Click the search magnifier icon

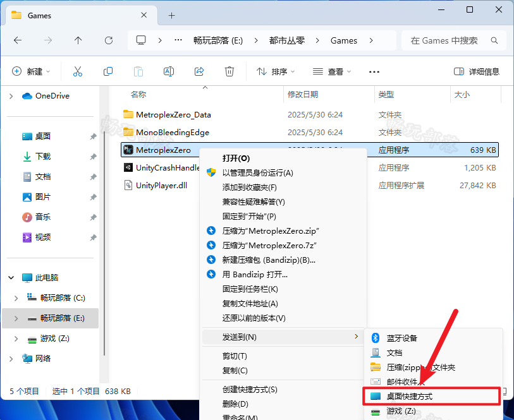[494, 40]
